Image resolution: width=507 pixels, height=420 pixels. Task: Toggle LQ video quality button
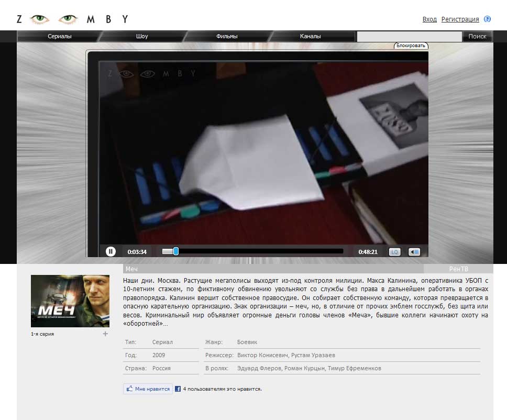394,252
